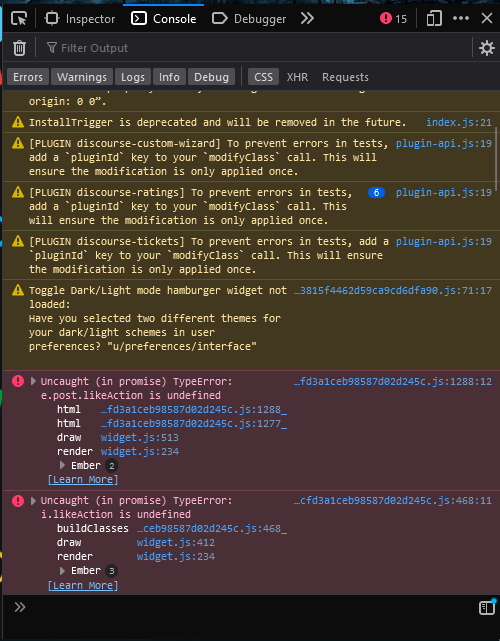Click the InstallTrigger warning icon

click(18, 122)
